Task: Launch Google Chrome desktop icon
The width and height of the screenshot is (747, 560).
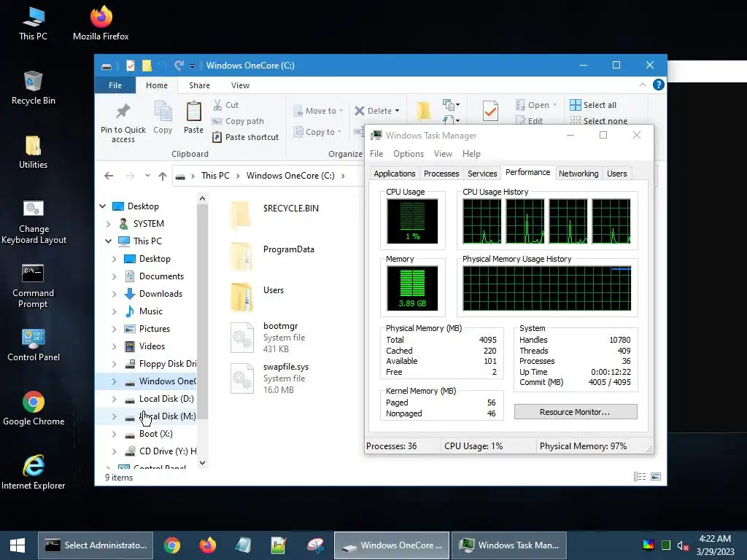Action: [x=34, y=408]
